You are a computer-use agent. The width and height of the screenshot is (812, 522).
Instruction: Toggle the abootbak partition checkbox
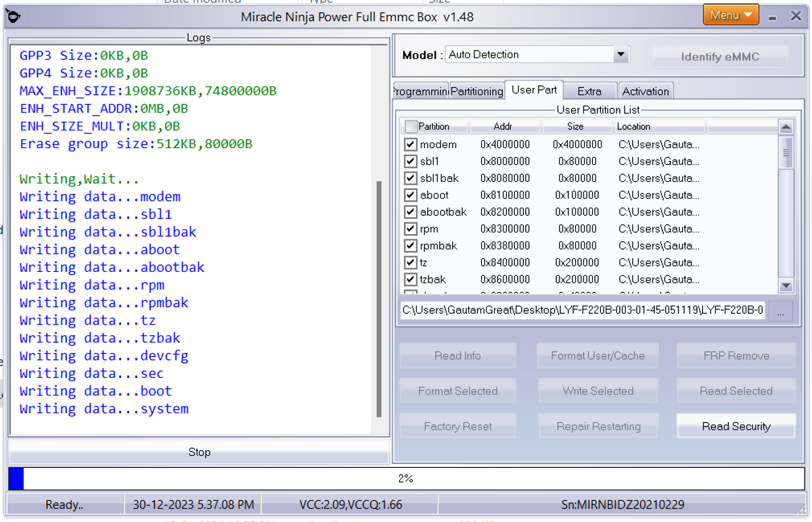coord(410,212)
